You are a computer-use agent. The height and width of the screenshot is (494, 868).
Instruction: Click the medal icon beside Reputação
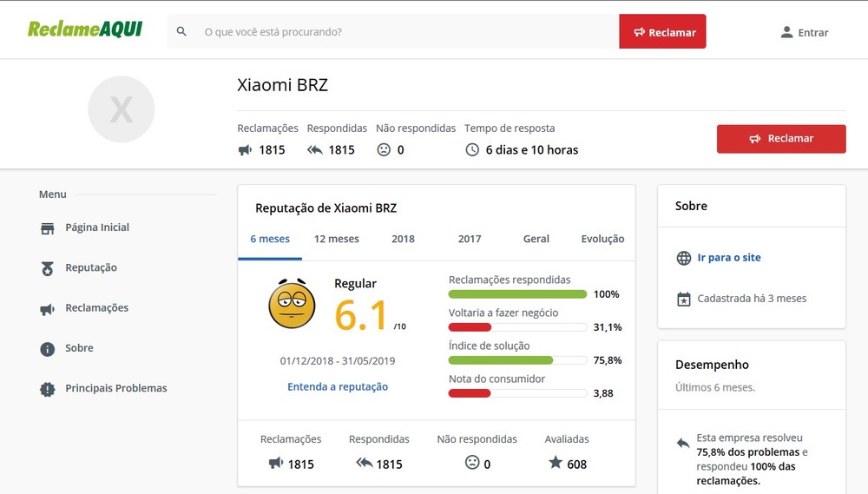(x=48, y=268)
